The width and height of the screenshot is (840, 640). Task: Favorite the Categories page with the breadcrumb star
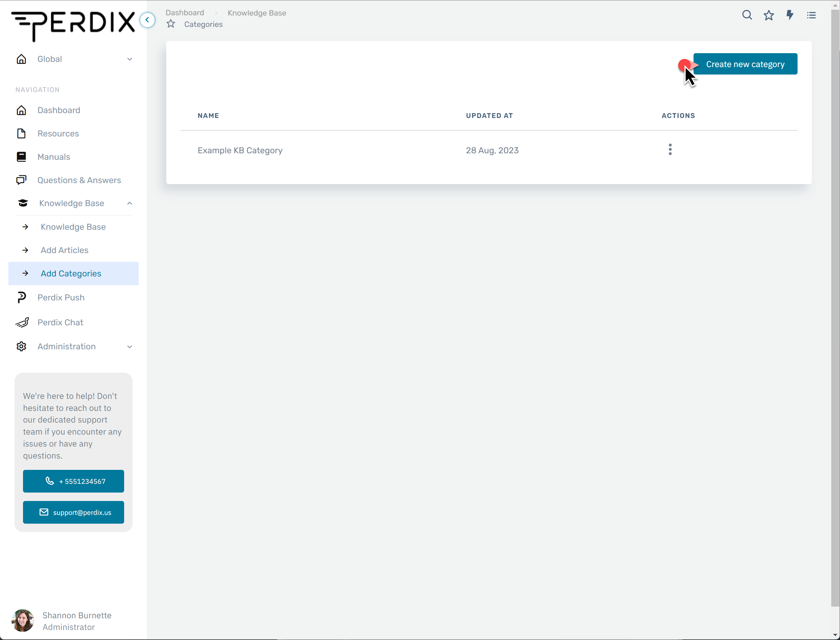click(x=171, y=24)
